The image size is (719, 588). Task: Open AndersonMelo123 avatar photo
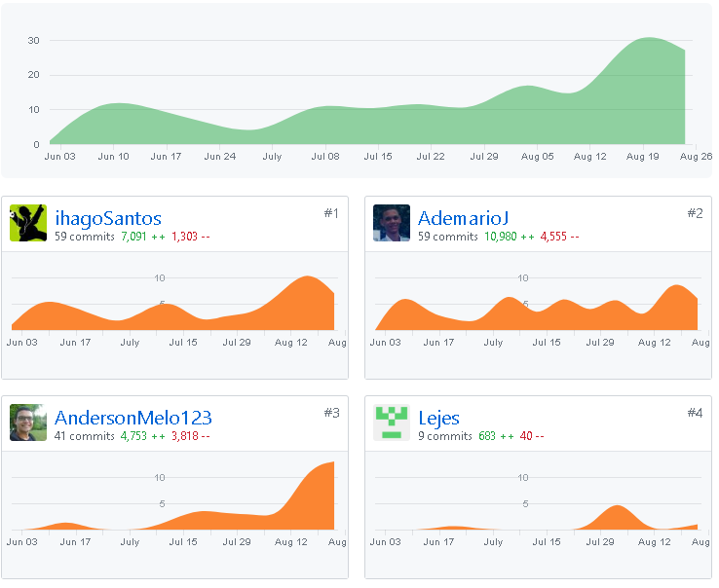click(28, 423)
